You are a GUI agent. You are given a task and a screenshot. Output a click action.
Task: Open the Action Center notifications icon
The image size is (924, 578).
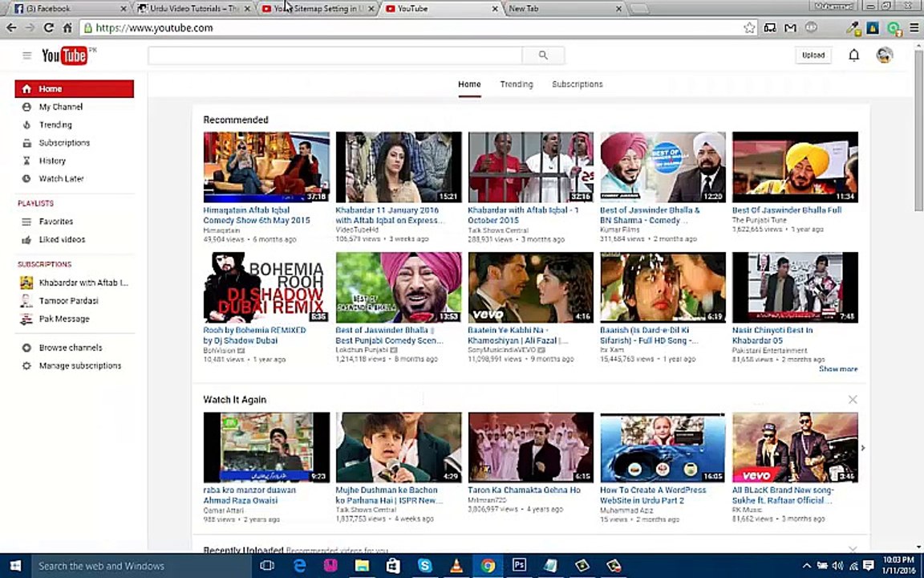(868, 566)
